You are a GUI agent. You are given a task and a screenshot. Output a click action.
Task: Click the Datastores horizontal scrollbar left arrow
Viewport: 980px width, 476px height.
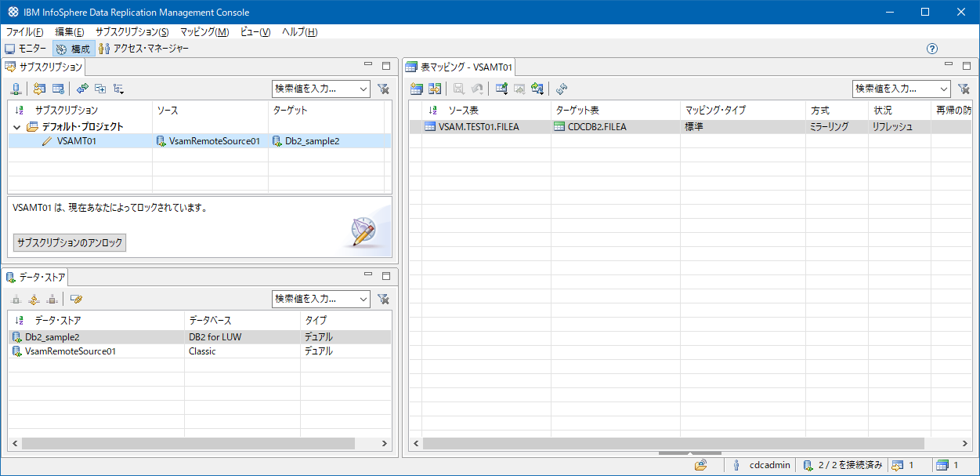pyautogui.click(x=15, y=444)
